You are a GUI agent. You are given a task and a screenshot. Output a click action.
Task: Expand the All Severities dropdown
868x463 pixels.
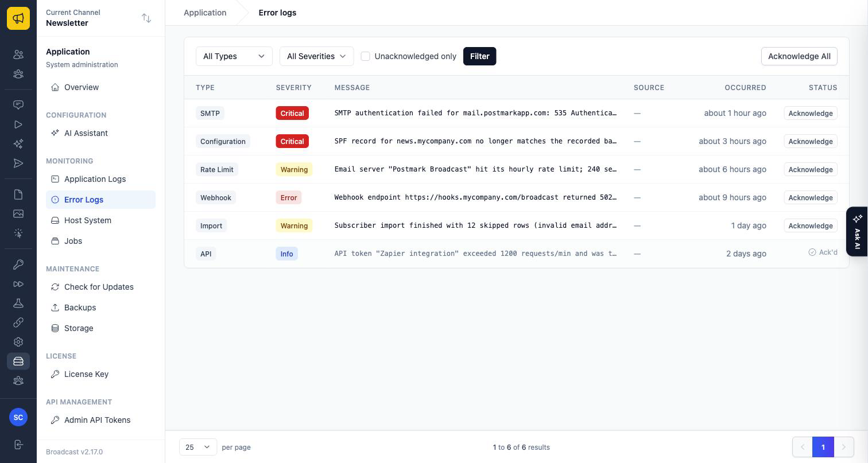(316, 56)
